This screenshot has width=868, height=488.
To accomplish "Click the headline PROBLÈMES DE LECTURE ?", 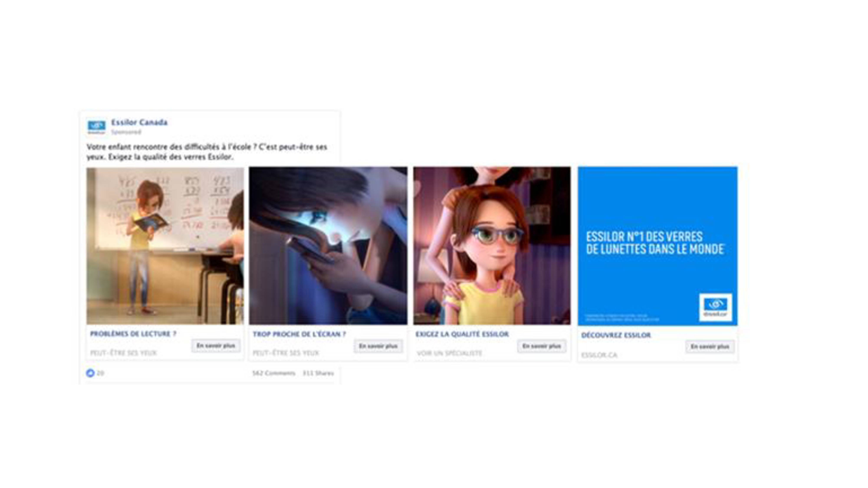I will 133,334.
